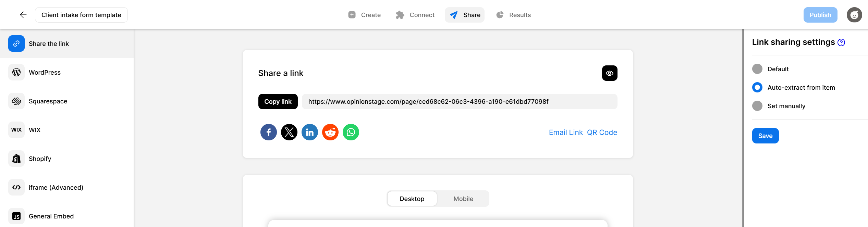Select the WordPress embed option
This screenshot has width=868, height=227.
[x=45, y=72]
